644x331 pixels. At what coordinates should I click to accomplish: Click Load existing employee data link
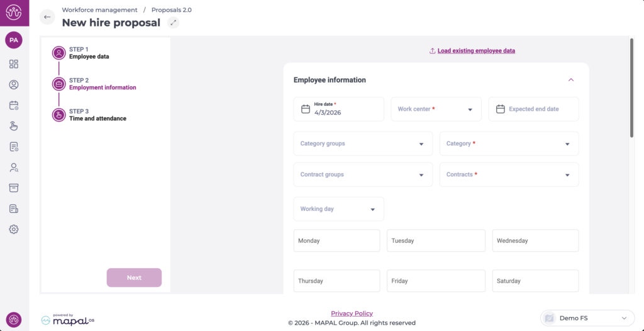click(x=476, y=50)
